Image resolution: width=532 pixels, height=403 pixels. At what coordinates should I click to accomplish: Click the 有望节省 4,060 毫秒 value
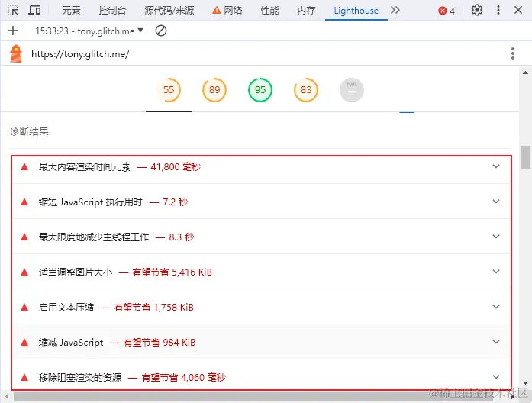183,378
